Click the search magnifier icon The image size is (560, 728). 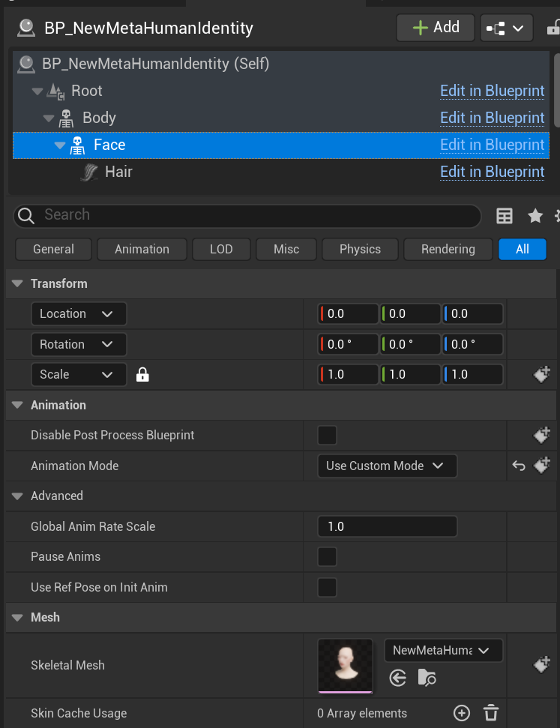tap(26, 216)
